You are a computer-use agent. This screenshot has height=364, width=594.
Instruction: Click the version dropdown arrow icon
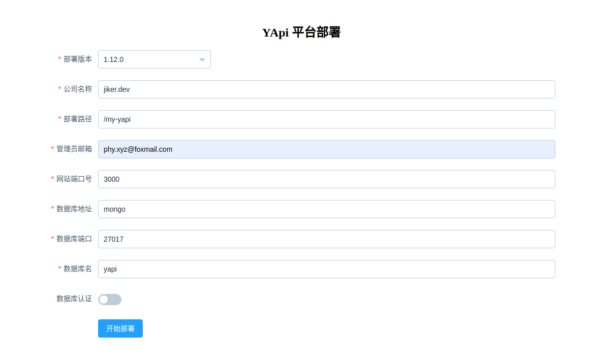(202, 60)
